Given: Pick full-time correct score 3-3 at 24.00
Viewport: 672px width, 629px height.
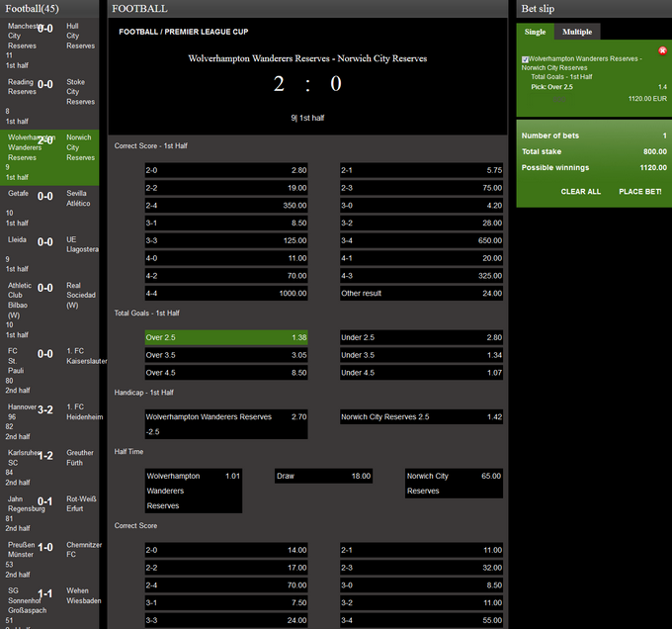Looking at the screenshot, I should pos(226,620).
